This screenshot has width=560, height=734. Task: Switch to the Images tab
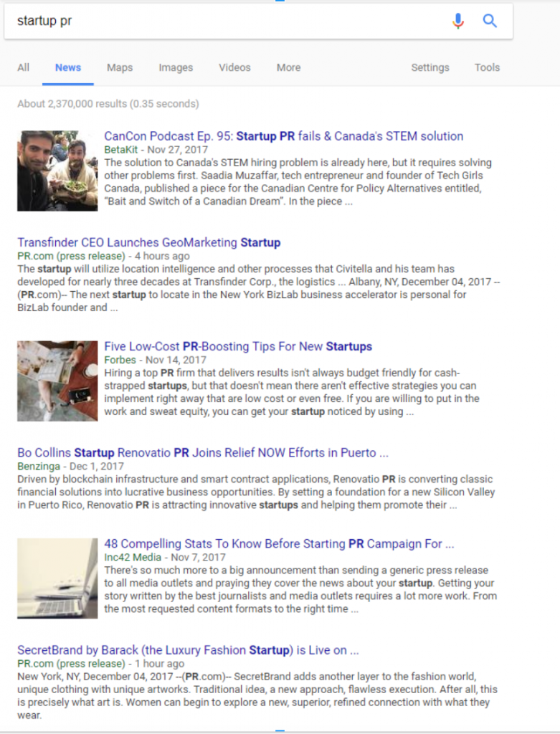(176, 67)
